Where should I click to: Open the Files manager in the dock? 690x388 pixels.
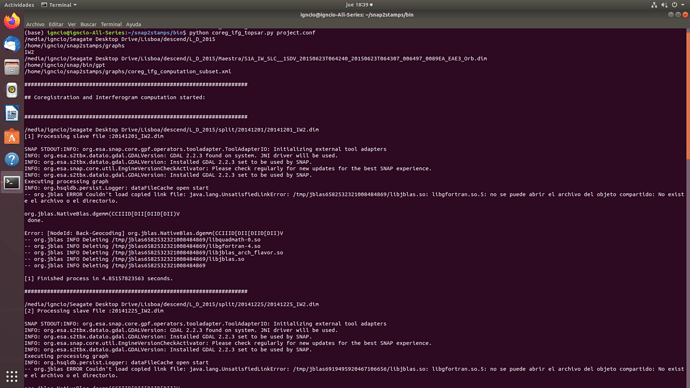[12, 67]
